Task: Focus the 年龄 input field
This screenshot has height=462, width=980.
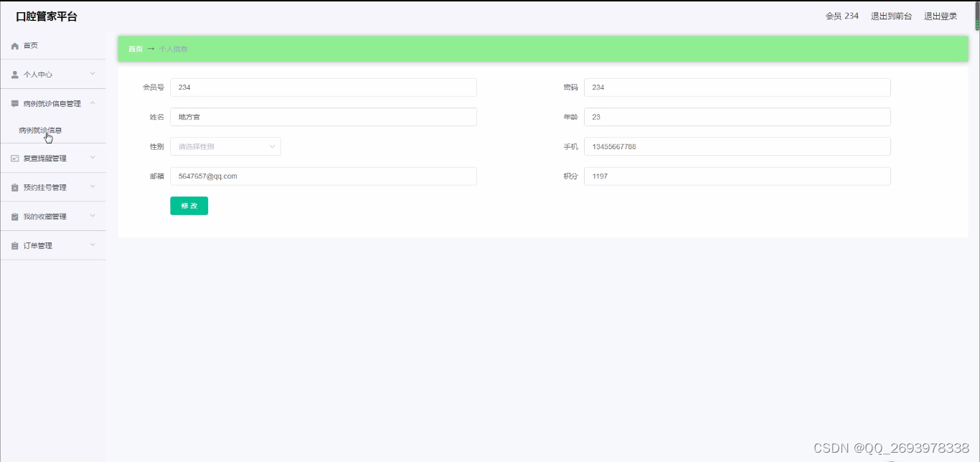Action: pyautogui.click(x=738, y=117)
